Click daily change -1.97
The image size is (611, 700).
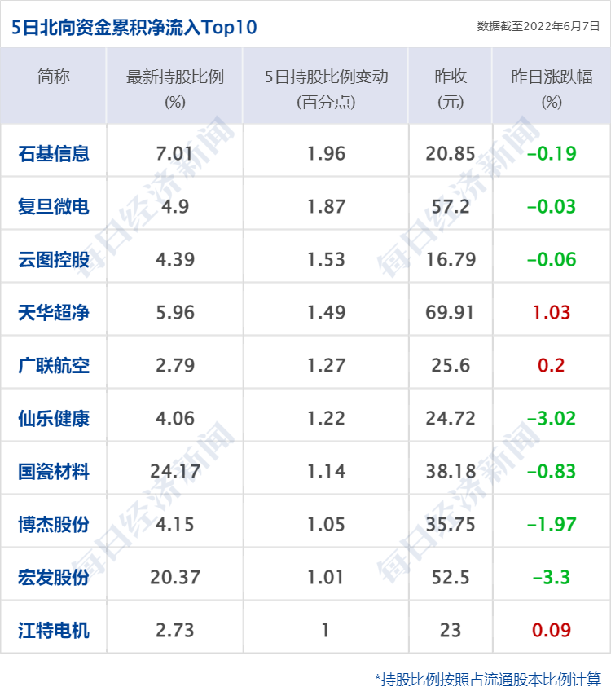pos(552,524)
